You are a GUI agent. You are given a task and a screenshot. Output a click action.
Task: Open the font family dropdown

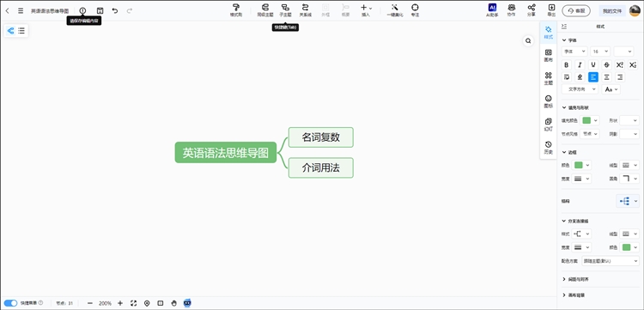pos(574,52)
